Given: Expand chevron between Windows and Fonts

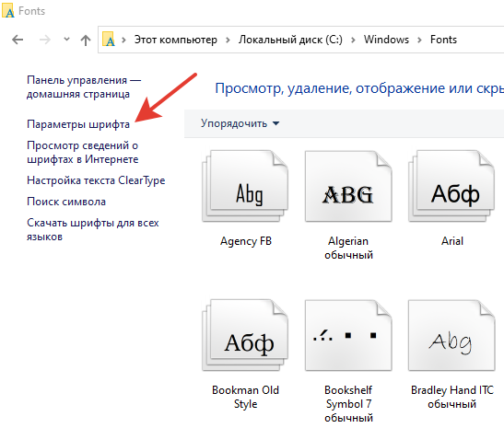Looking at the screenshot, I should click(x=419, y=40).
